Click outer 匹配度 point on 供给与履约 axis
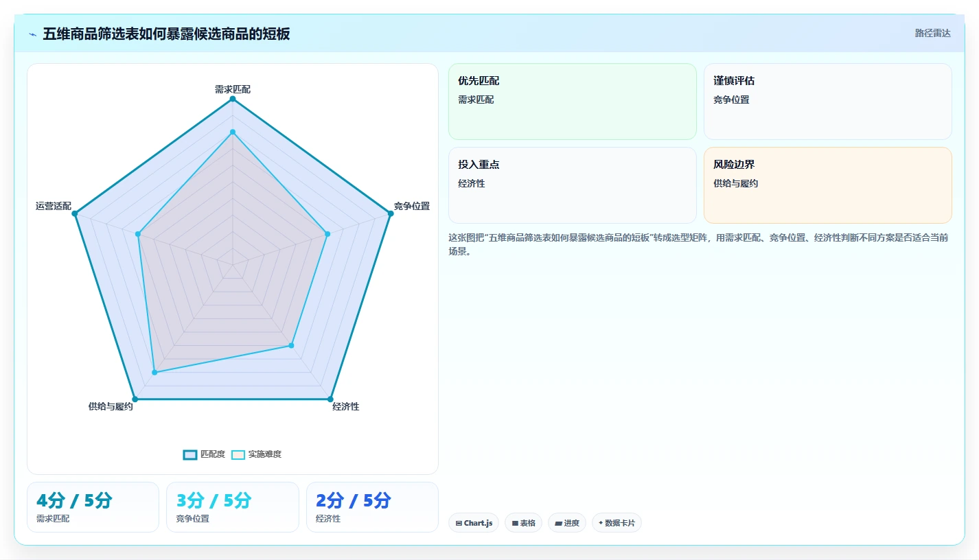Image resolution: width=979 pixels, height=560 pixels. [135, 399]
